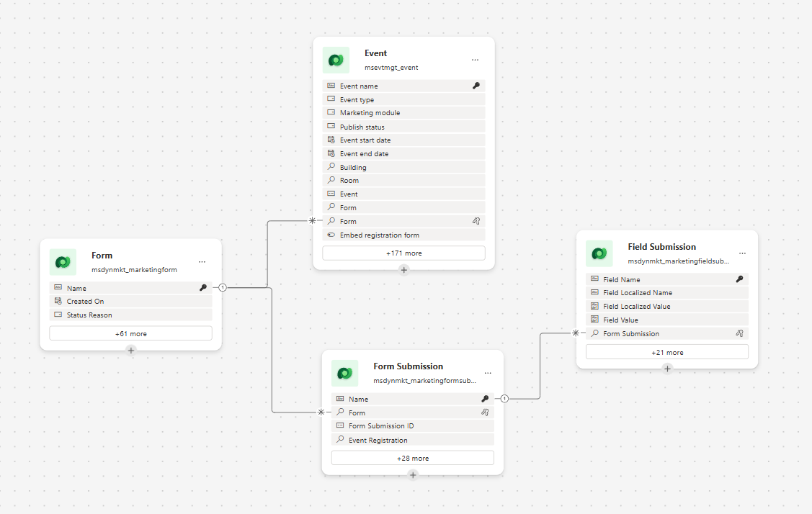
Task: Select the Embed registration form column
Action: 404,235
